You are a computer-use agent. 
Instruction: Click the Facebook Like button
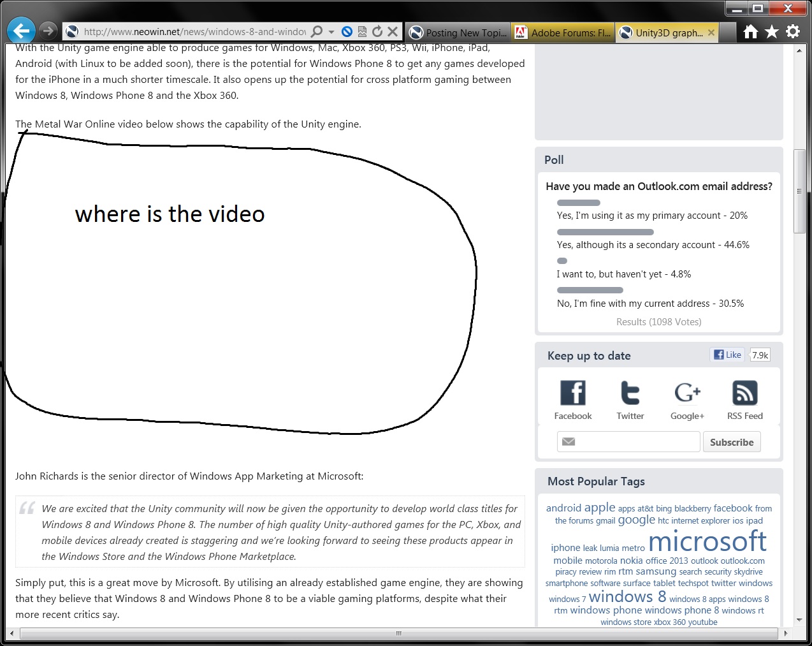click(727, 355)
